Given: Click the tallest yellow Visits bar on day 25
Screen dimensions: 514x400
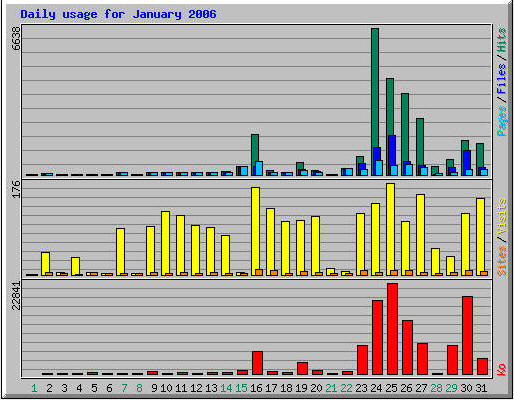Looking at the screenshot, I should click(x=390, y=228).
